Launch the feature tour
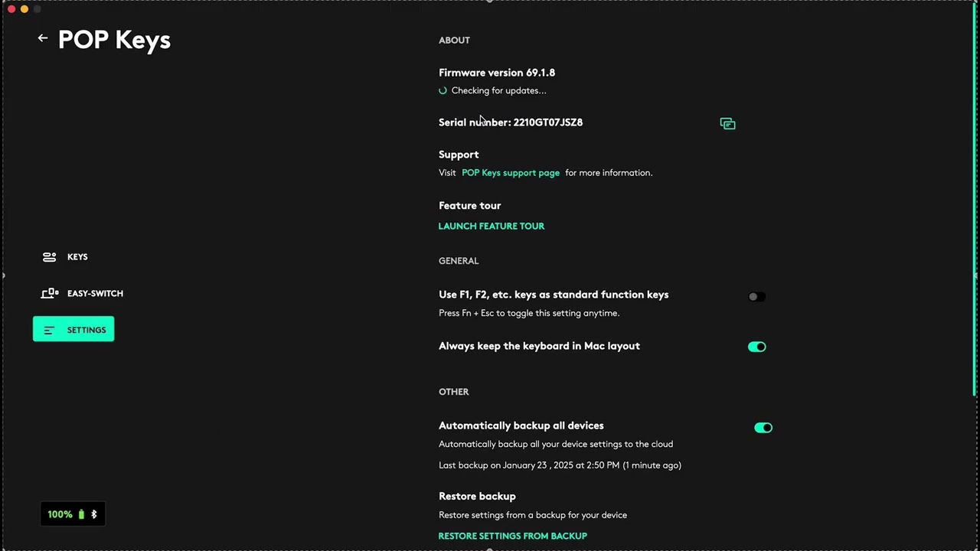980x551 pixels. coord(492,227)
